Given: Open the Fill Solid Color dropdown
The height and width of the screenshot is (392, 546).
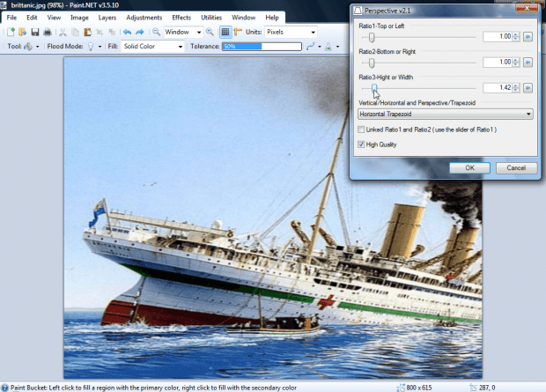Looking at the screenshot, I should coord(152,47).
